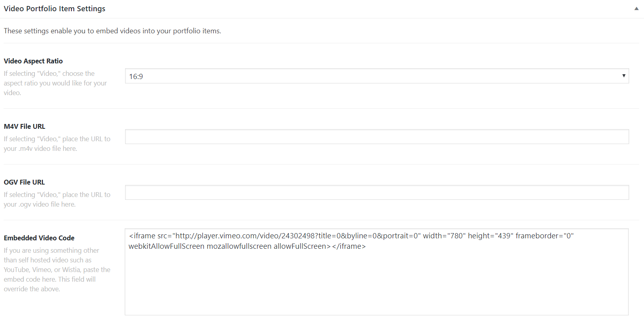Click the 'YouTube, Vimeo, or Wistia' help text
The height and width of the screenshot is (329, 644).
[x=57, y=270]
